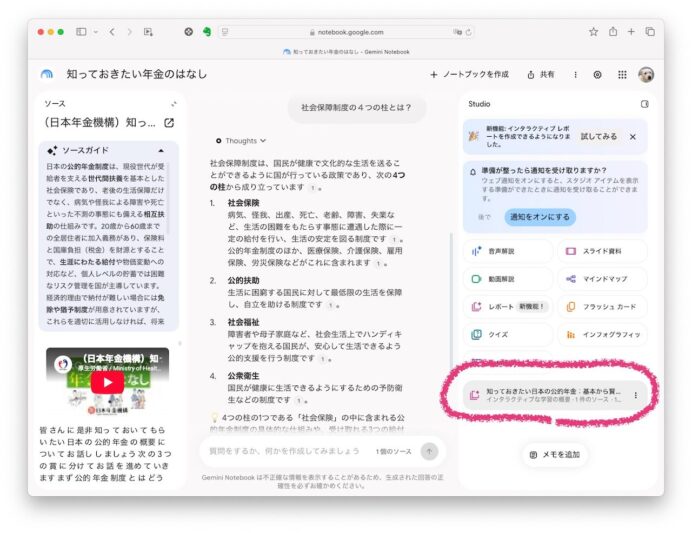The height and width of the screenshot is (533, 692).
Task: Dismiss the 新機能 banner with X
Action: click(633, 137)
